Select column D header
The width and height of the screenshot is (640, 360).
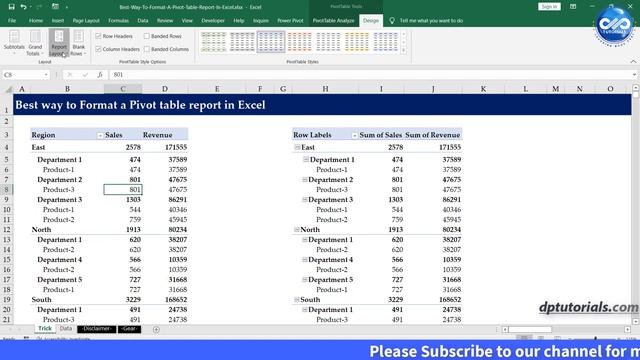point(164,89)
